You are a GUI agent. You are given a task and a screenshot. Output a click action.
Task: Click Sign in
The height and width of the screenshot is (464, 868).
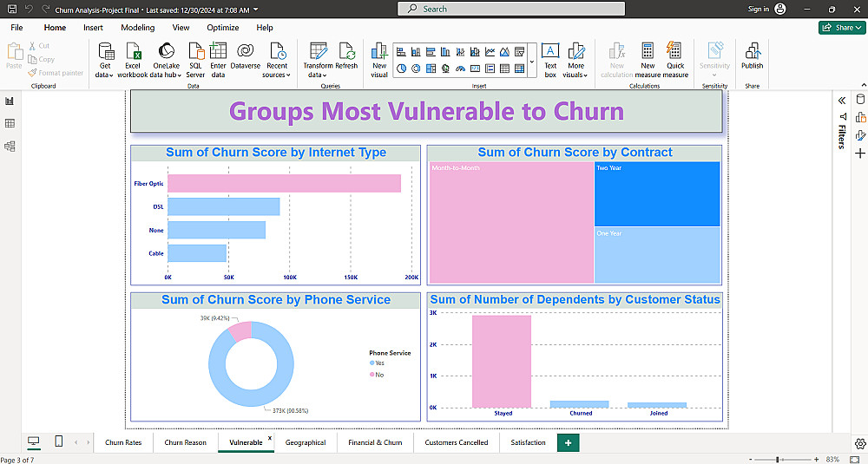point(766,9)
